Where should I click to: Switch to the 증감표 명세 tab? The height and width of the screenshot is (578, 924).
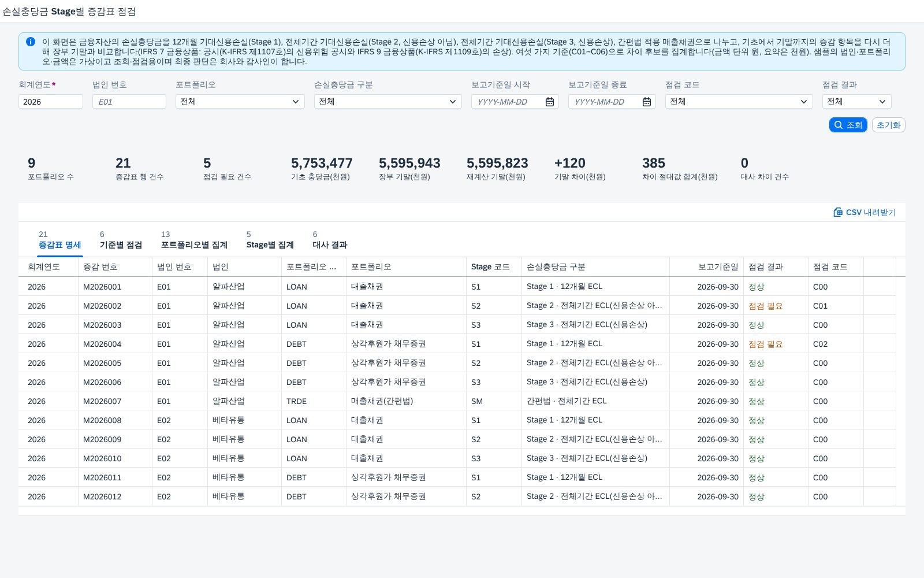[x=59, y=240]
